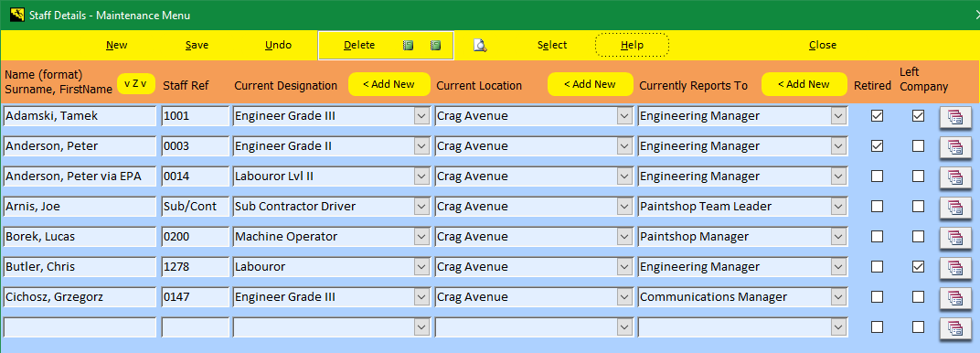
Task: Expand Sub Contractor Driver designation dropdown
Action: [422, 206]
